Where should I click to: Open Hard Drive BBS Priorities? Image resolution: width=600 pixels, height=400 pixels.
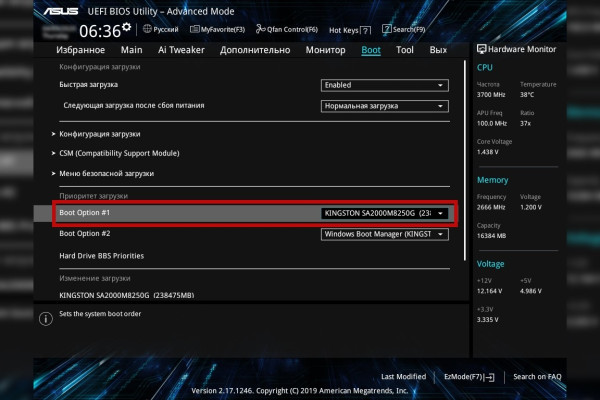tap(101, 256)
